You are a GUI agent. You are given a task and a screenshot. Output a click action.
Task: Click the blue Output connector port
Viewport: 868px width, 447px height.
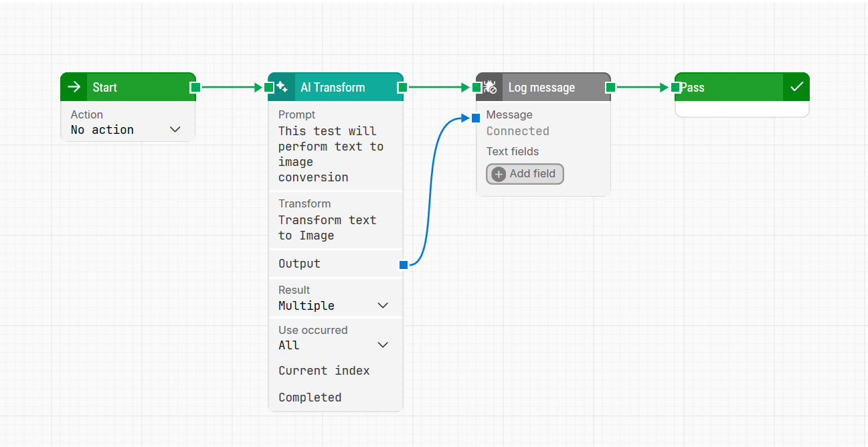404,265
